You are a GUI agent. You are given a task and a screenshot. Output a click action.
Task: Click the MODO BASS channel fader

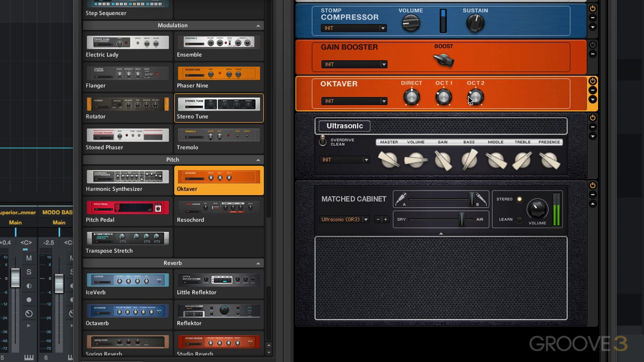pos(59,283)
